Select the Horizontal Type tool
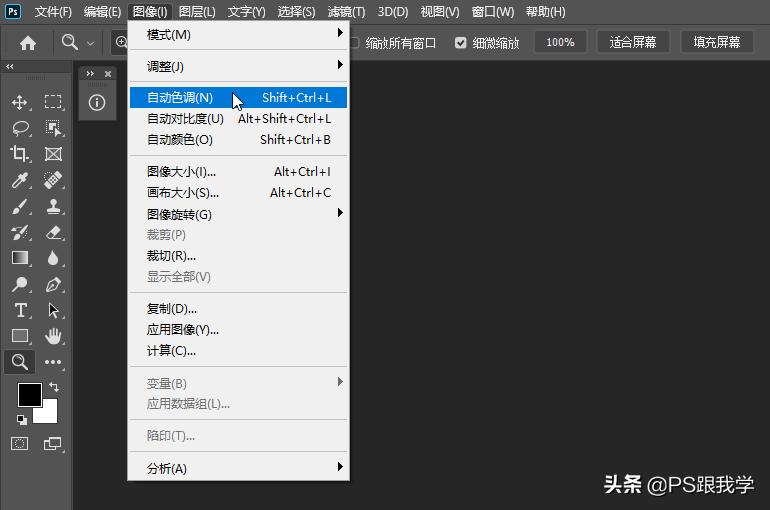The height and width of the screenshot is (510, 770). pyautogui.click(x=21, y=310)
